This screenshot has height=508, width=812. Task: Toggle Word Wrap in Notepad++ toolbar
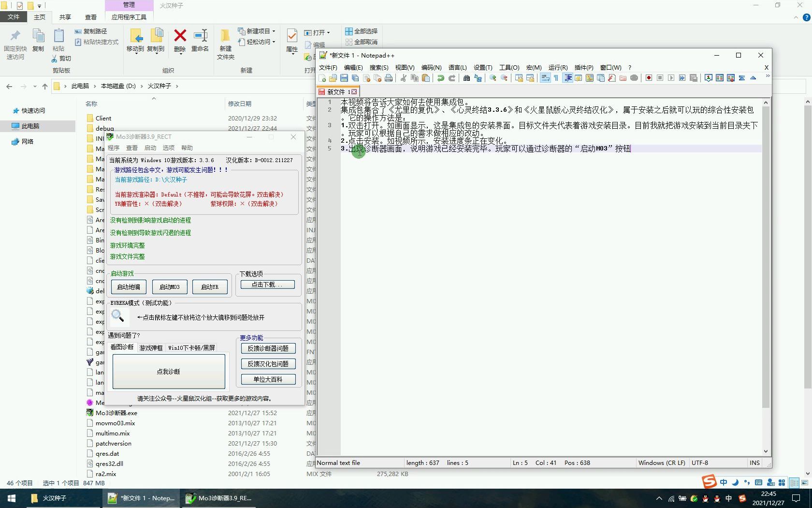pos(545,78)
